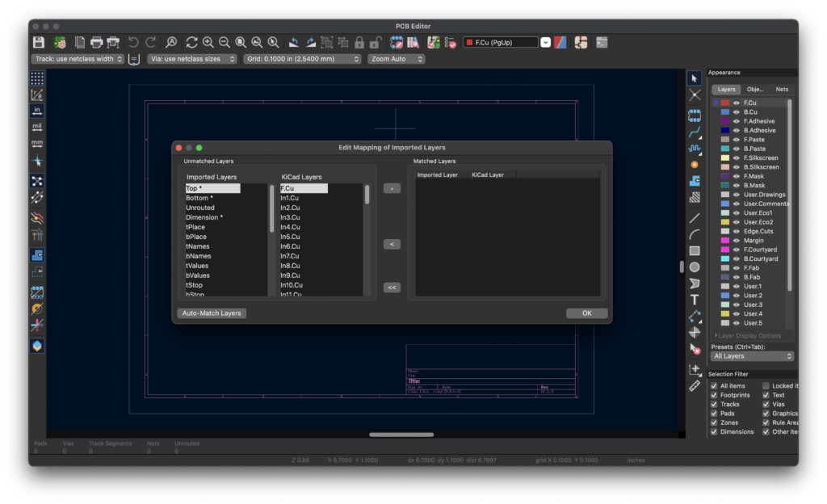Viewport: 827px width, 504px height.
Task: Open the Track width dropdown
Action: [x=78, y=59]
